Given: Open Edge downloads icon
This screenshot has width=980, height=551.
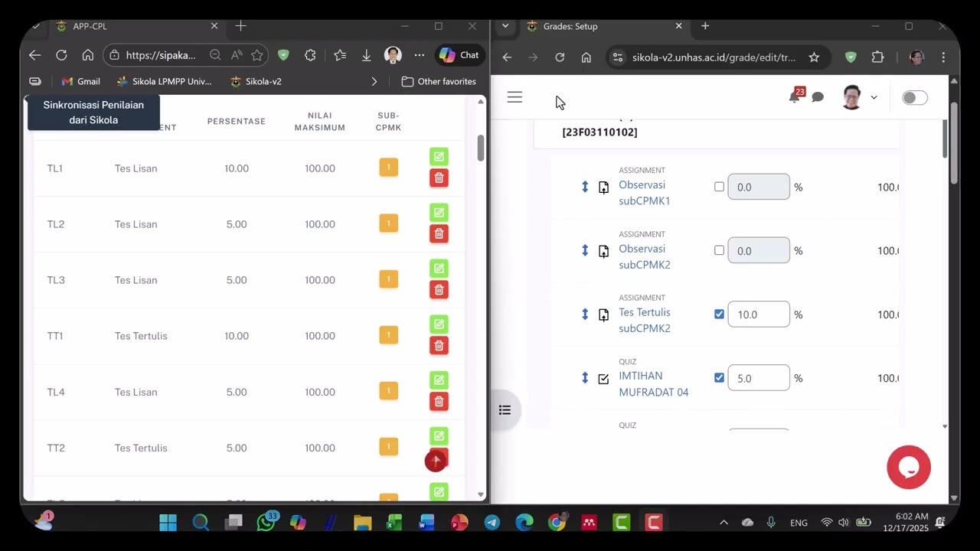Looking at the screenshot, I should pyautogui.click(x=366, y=55).
